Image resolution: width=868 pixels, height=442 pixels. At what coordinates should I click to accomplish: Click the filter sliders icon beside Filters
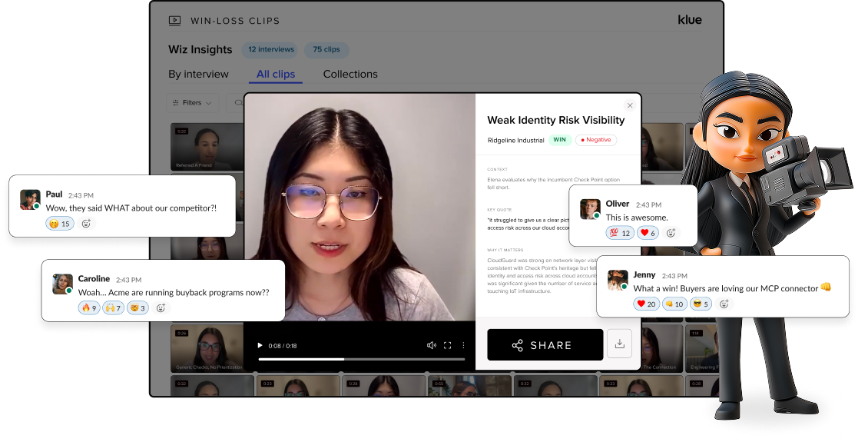(x=175, y=103)
